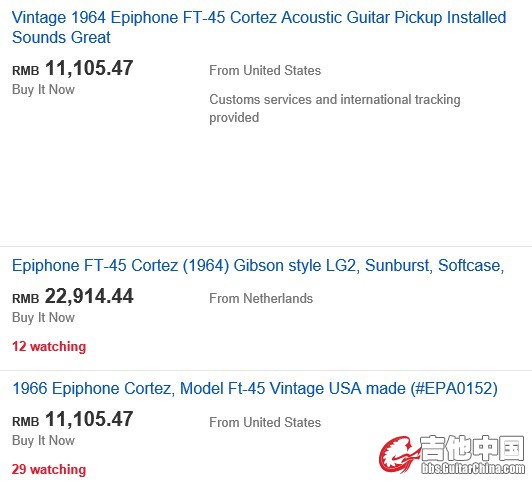Viewport: 532px width, 484px height.
Task: Open the Epiphone FT-45 Cortez Gibson style LG2 listing
Action: (258, 266)
